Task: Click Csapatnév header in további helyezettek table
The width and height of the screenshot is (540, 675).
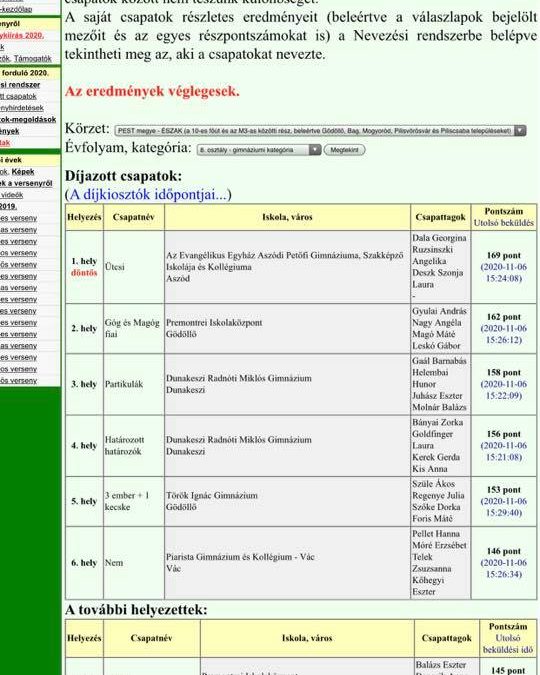Action: [152, 638]
